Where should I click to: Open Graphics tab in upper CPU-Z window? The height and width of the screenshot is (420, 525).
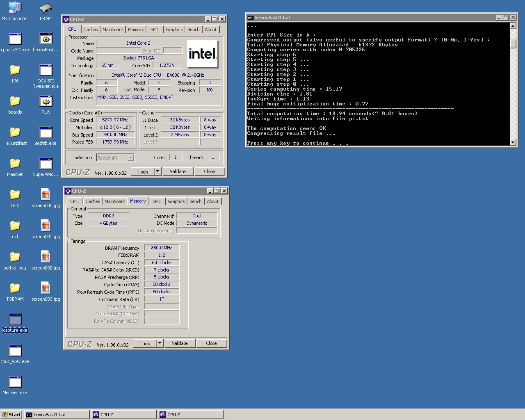point(174,30)
